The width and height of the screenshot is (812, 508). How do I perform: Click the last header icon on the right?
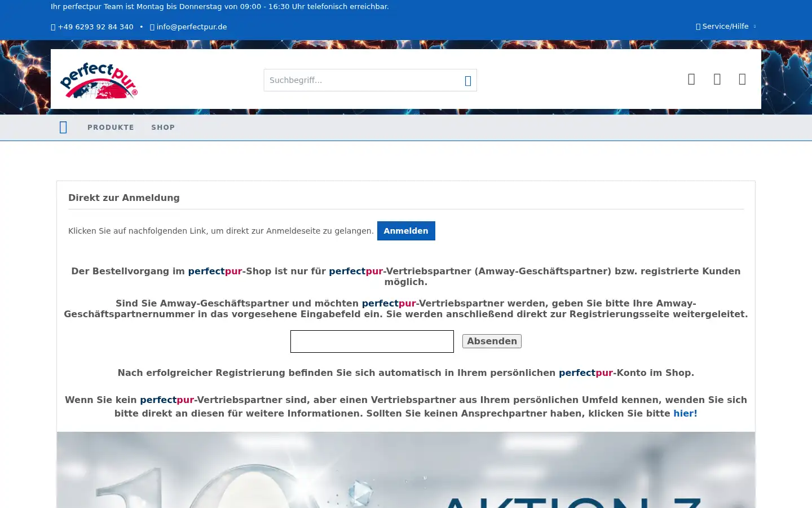click(x=742, y=79)
